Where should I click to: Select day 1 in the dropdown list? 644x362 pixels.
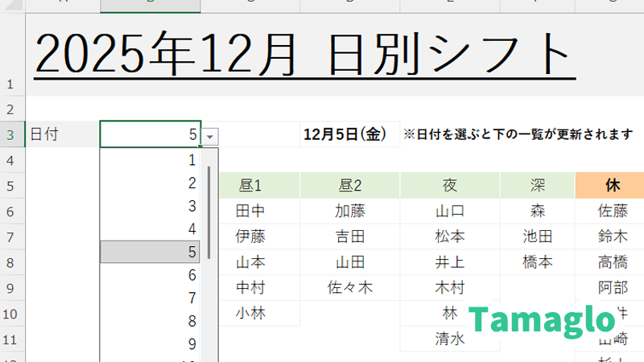click(192, 160)
